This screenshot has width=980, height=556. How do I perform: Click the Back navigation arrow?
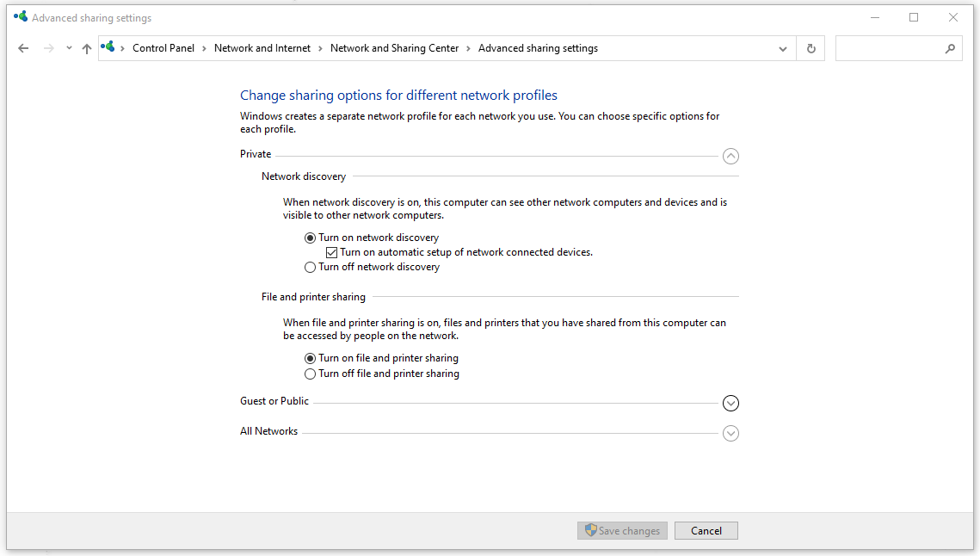pyautogui.click(x=23, y=49)
